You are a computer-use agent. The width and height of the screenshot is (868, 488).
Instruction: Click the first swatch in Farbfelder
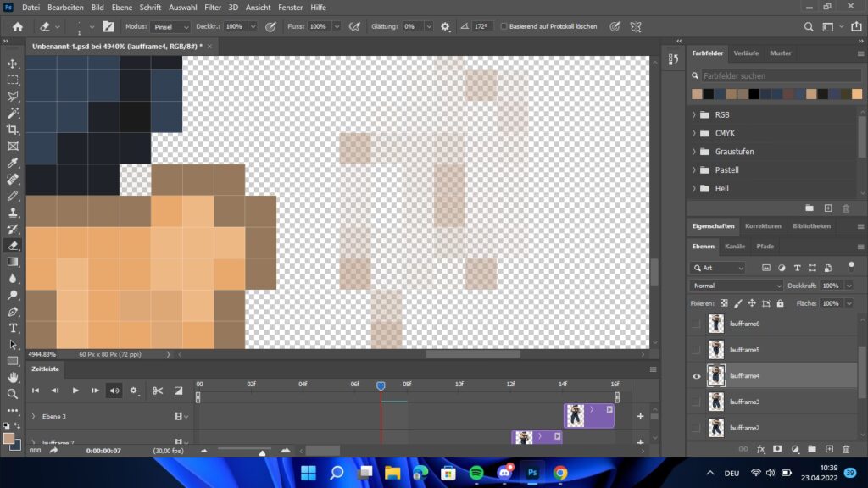click(697, 93)
